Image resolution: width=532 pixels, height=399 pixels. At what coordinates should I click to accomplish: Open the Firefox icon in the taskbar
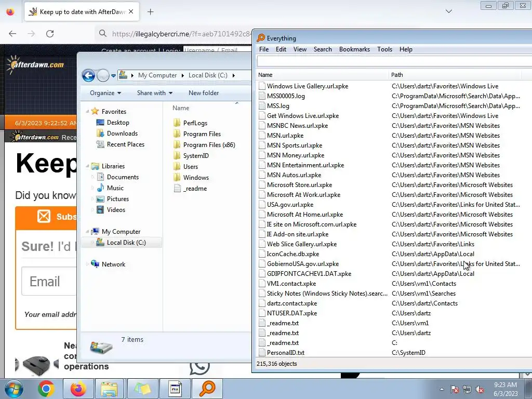(78, 389)
